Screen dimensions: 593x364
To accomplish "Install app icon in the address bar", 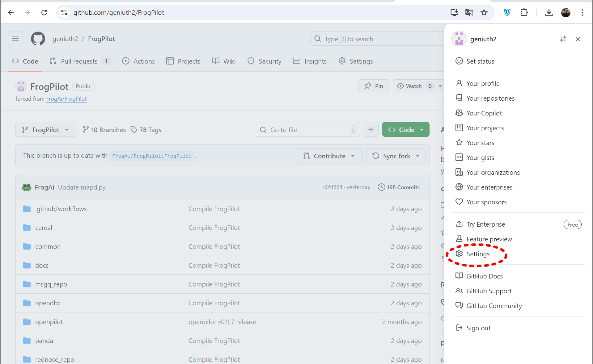I will pos(454,12).
